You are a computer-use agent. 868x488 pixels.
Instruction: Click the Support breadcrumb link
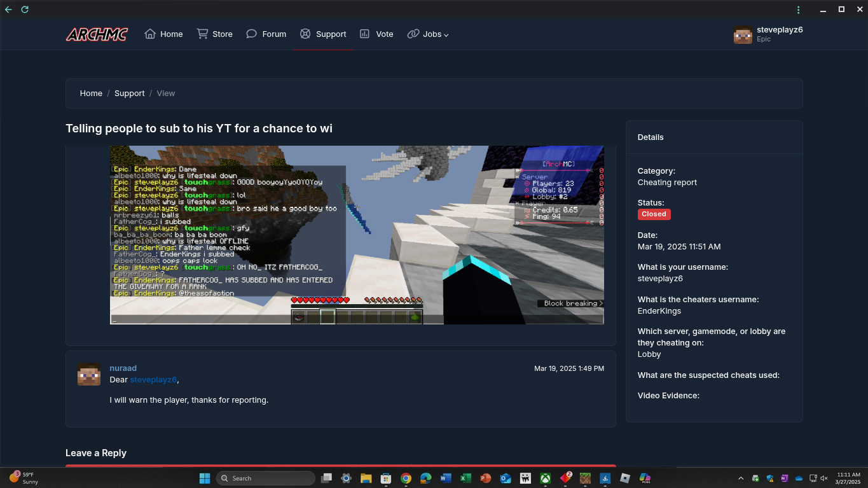pos(130,93)
